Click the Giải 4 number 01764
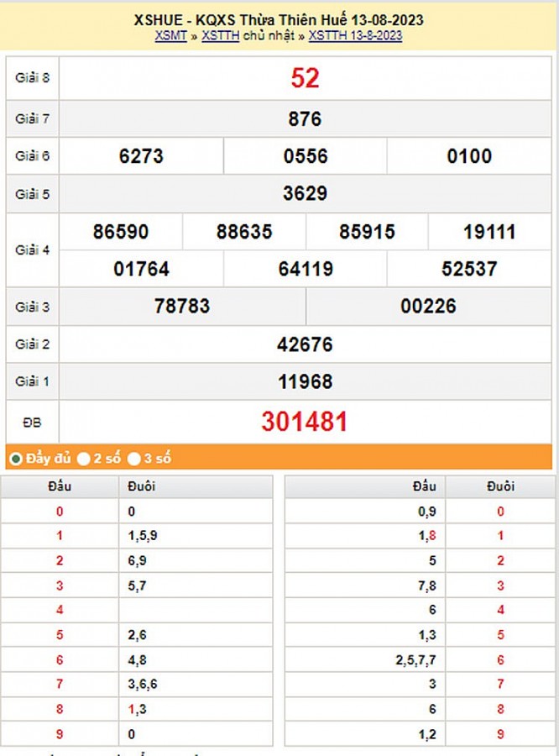The image size is (559, 756). pos(142,269)
